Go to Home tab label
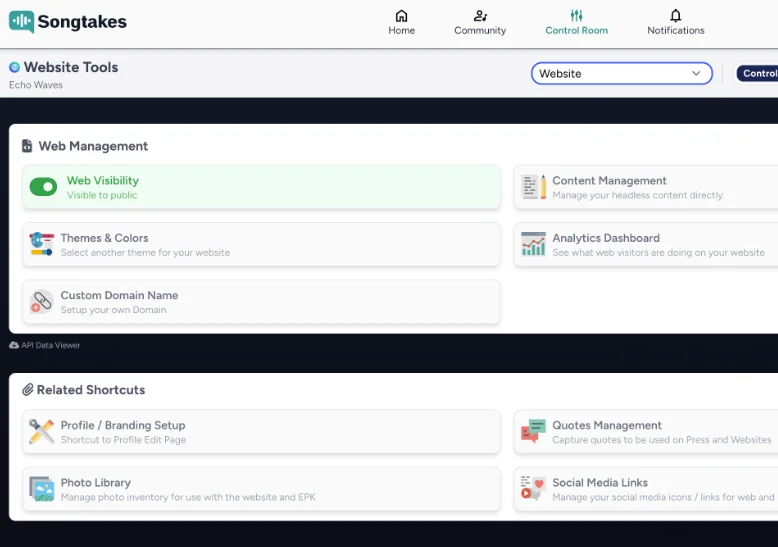 pyautogui.click(x=401, y=30)
